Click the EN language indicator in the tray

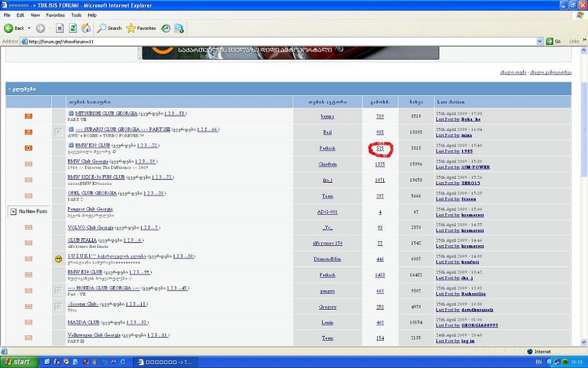tap(539, 362)
